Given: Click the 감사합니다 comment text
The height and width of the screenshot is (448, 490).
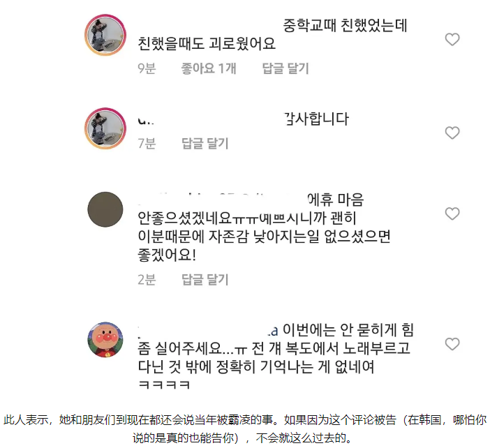Looking at the screenshot, I should click(x=316, y=119).
